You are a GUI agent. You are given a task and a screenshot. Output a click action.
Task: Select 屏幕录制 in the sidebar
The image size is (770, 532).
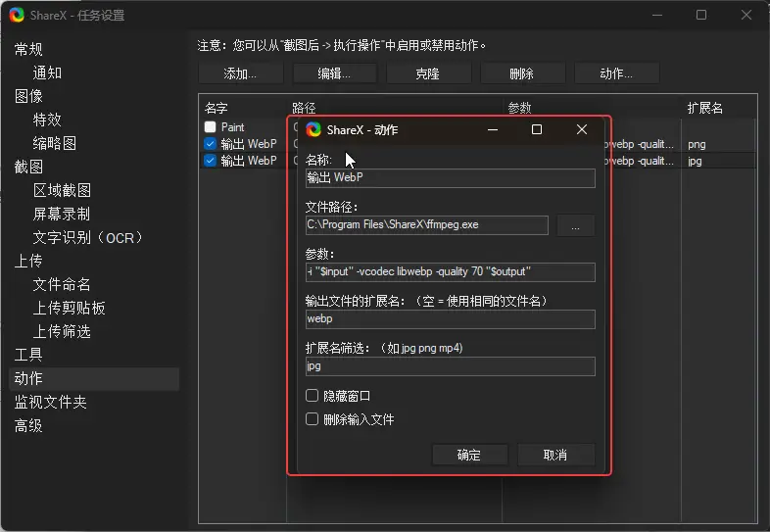(x=62, y=215)
